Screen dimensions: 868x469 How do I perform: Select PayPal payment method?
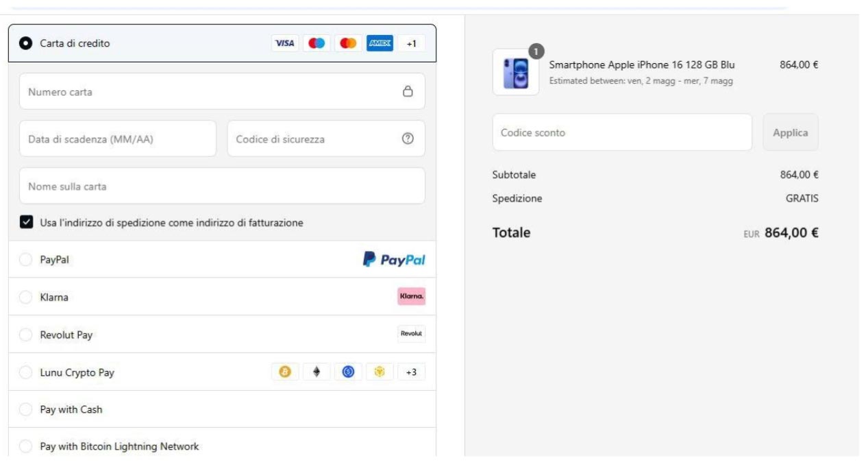click(x=26, y=260)
